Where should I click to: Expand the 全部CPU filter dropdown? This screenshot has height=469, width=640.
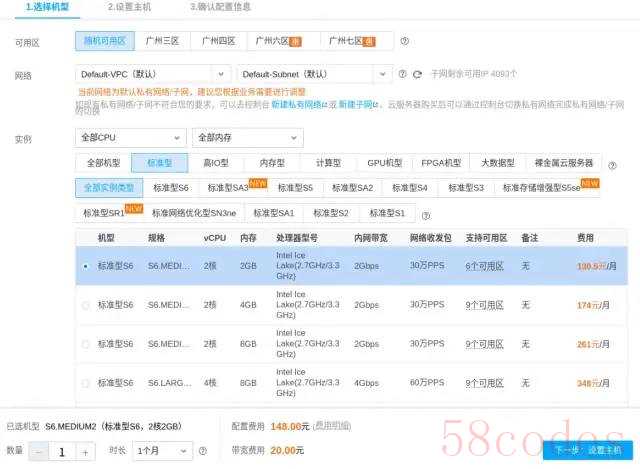click(x=131, y=138)
